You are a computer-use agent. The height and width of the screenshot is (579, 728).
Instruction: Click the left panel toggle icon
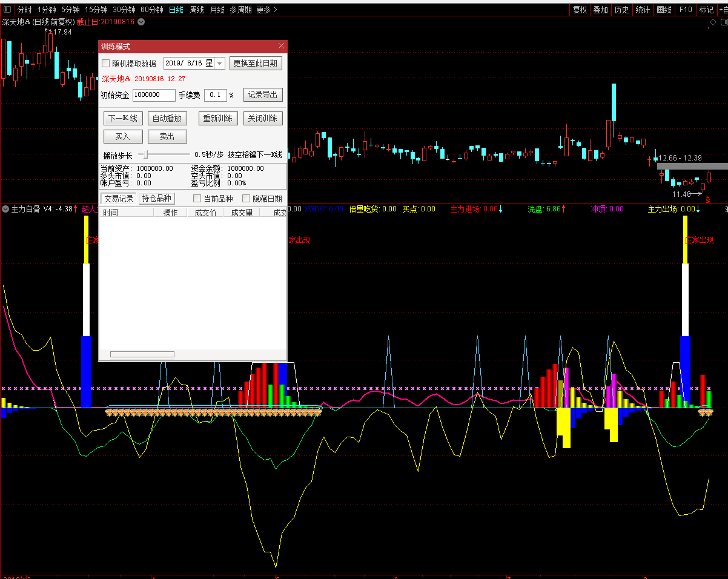point(7,10)
